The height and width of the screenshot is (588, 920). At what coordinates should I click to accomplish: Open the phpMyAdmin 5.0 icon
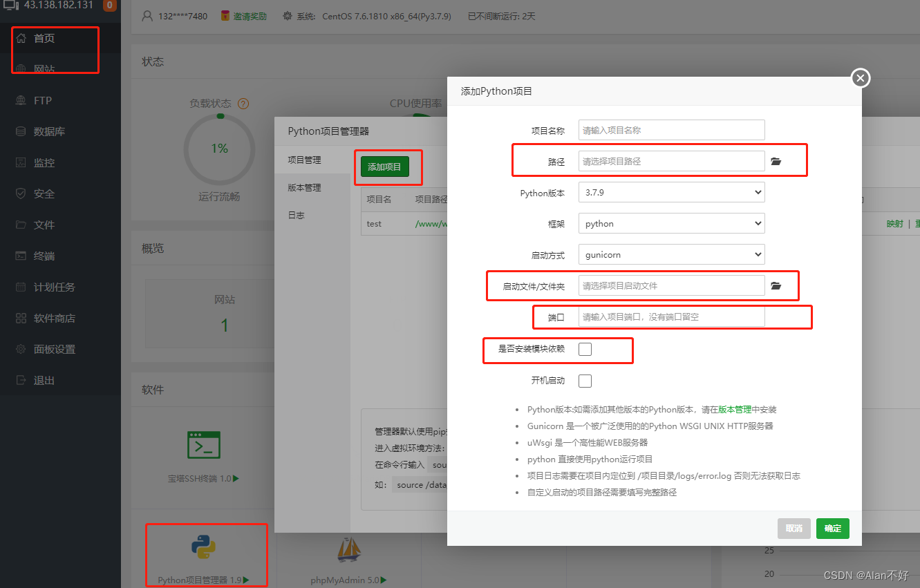tap(348, 549)
